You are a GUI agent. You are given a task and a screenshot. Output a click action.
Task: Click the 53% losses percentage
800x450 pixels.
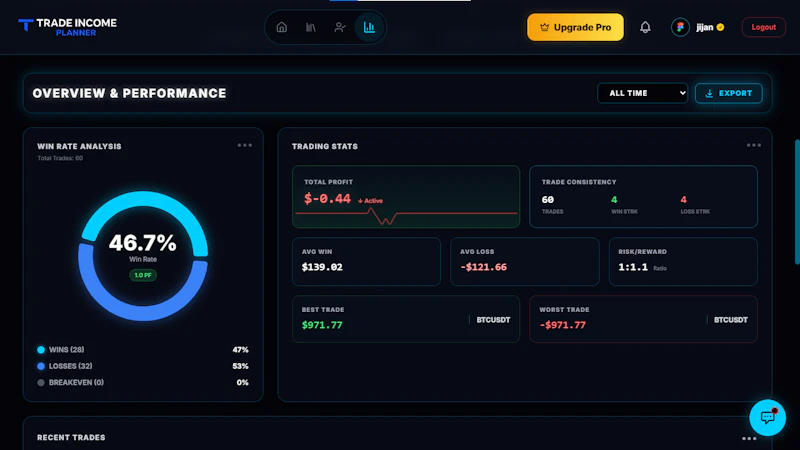240,366
